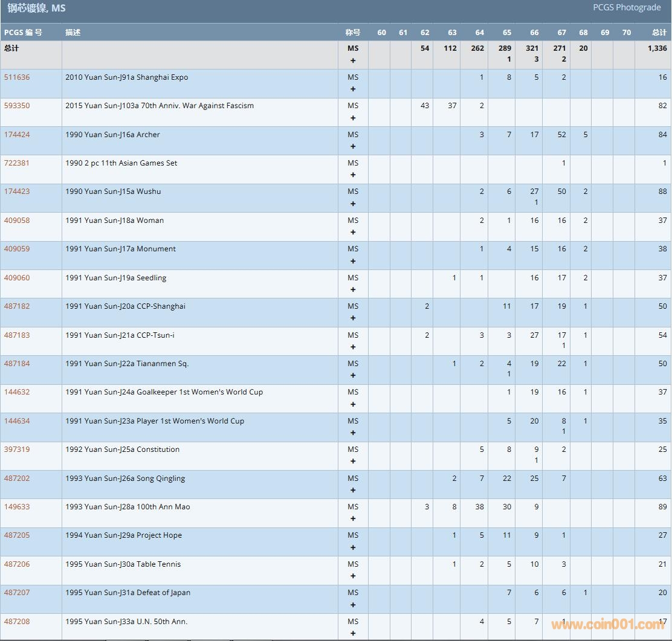Select PCGS number 174423 Wushu link

pos(17,192)
